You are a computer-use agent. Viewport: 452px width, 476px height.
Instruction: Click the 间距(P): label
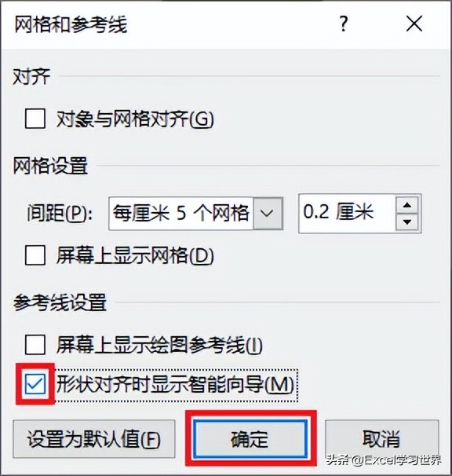(60, 213)
